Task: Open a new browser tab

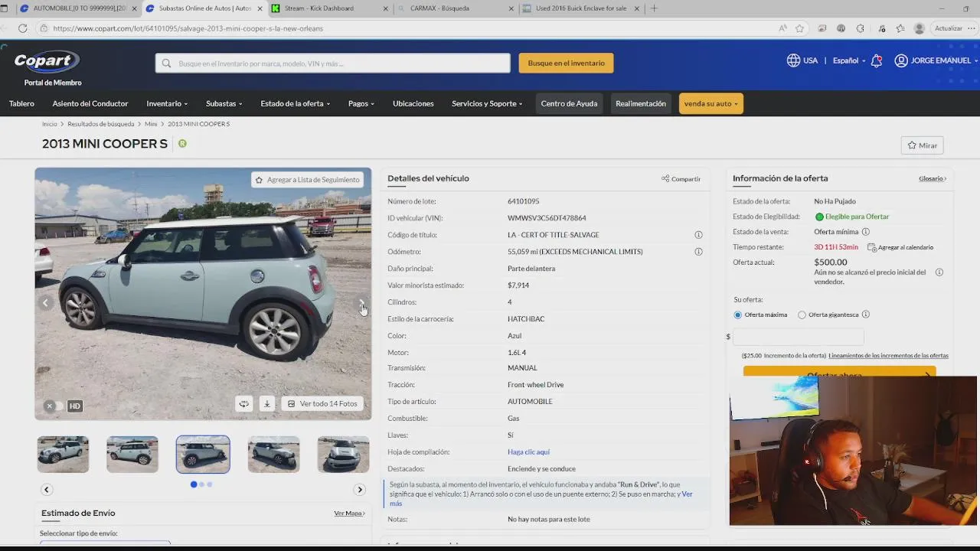Action: (654, 8)
